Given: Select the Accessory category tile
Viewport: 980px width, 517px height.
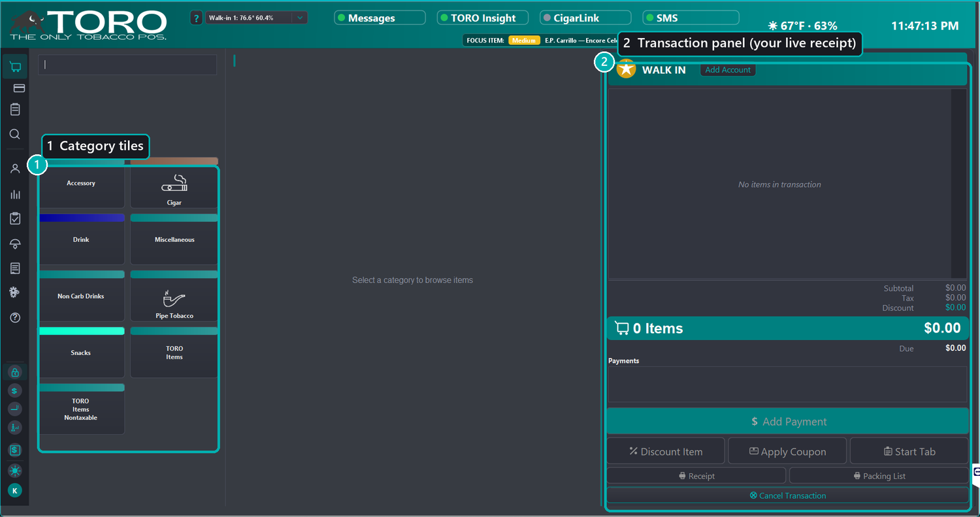Looking at the screenshot, I should pyautogui.click(x=81, y=184).
